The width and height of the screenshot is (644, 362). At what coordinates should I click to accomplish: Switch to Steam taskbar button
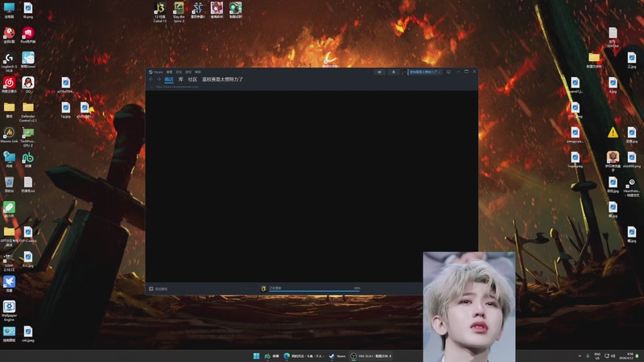point(337,356)
